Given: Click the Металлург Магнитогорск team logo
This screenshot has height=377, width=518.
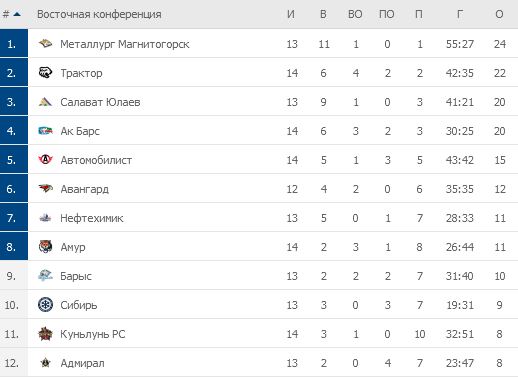Looking at the screenshot, I should click(45, 44).
